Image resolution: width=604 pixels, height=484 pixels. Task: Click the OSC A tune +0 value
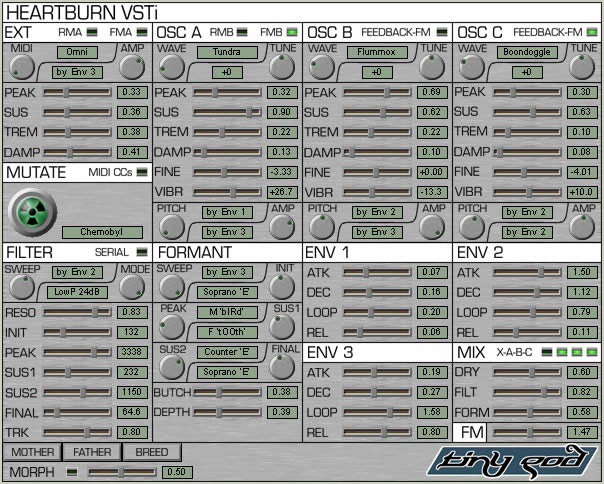[227, 72]
